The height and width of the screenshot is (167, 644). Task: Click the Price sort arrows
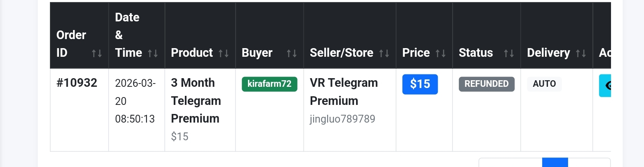point(441,53)
